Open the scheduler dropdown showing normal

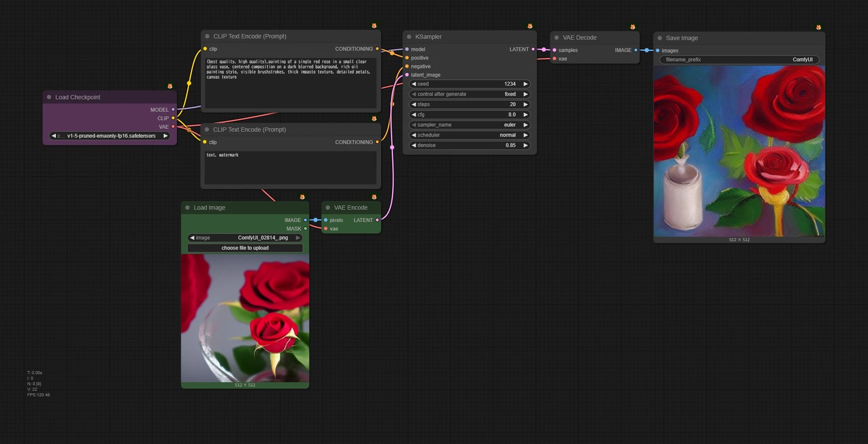pyautogui.click(x=469, y=135)
